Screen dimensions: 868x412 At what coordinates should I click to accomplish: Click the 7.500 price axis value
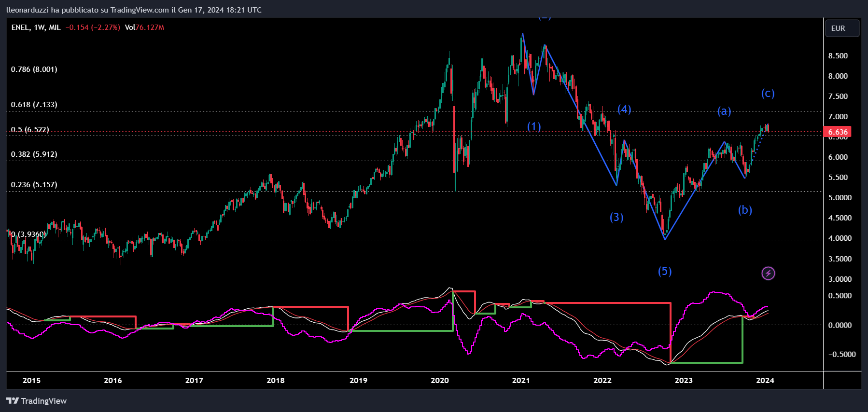tap(838, 96)
